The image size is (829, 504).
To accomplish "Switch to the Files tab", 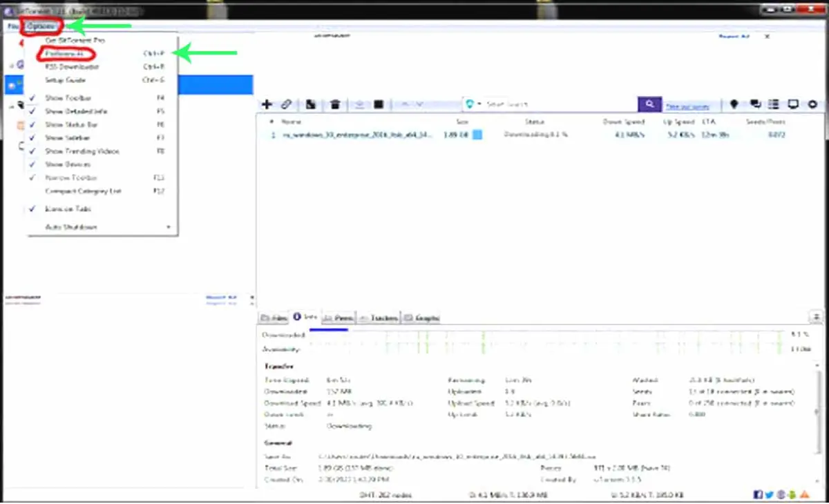I will click(x=274, y=318).
